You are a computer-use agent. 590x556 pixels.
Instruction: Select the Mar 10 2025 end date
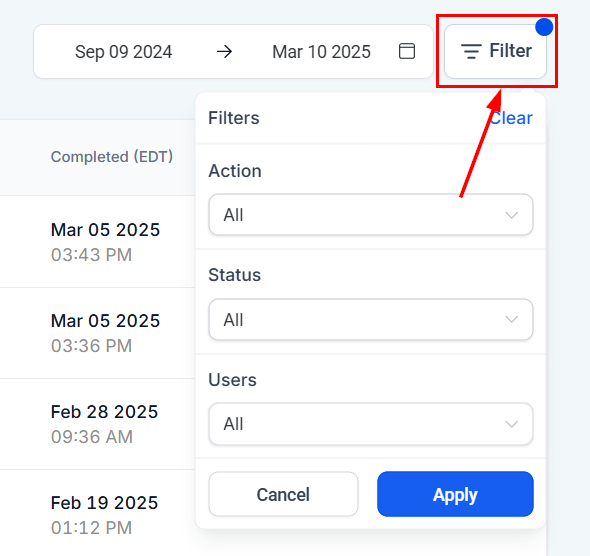tap(321, 52)
